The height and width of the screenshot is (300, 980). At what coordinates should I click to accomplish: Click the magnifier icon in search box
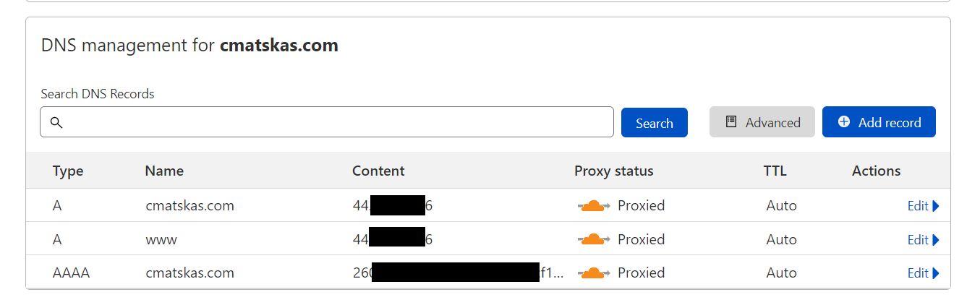(x=56, y=122)
